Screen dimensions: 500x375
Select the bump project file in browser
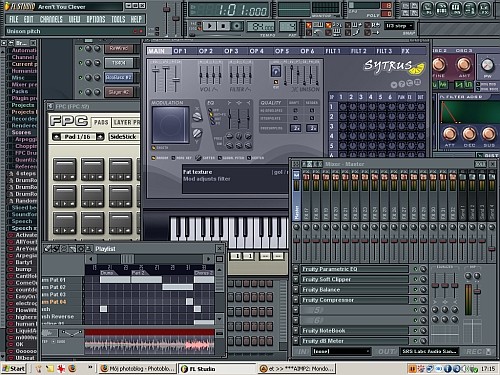point(23,269)
